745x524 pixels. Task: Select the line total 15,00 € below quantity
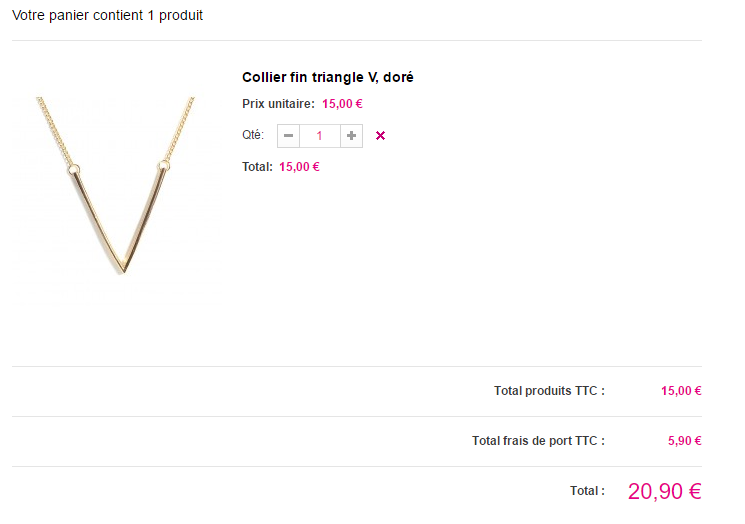click(299, 167)
